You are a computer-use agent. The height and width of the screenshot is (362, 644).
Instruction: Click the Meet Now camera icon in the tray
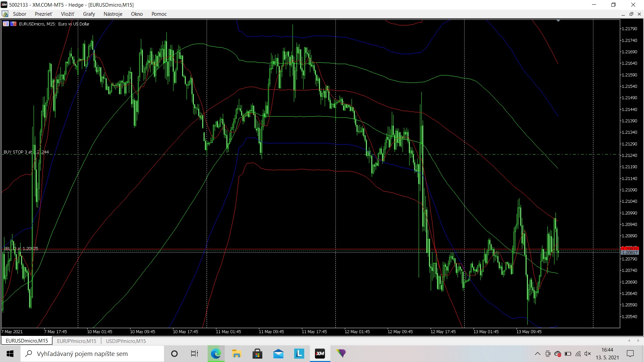548,354
